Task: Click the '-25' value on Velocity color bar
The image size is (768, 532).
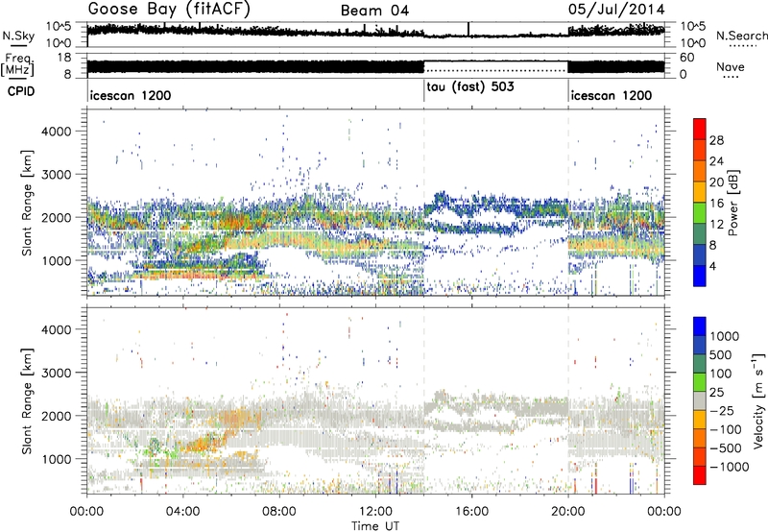Action: point(722,411)
